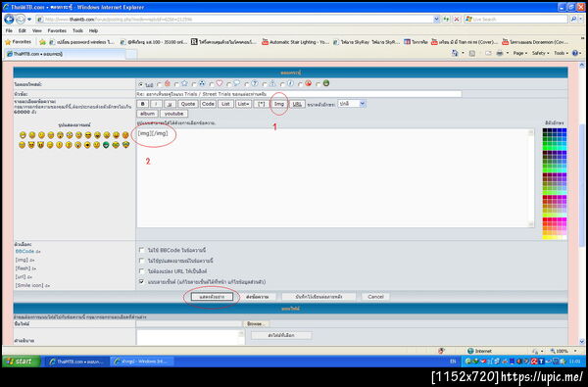Viewport: 588px width, 387px height.
Task: Tick the disable BBCode checkbox
Action: click(141, 250)
